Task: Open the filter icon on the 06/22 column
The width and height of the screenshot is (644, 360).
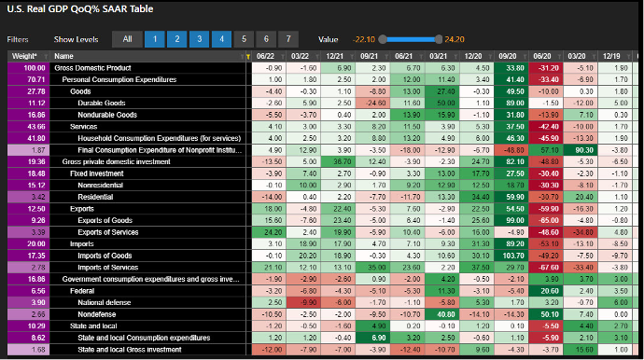Action: (282, 57)
